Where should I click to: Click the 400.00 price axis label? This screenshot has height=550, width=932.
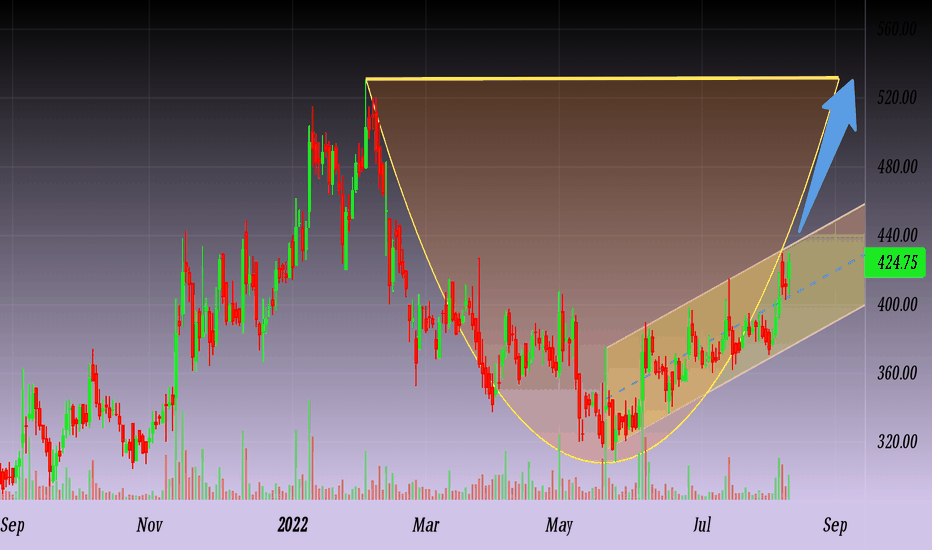point(897,304)
